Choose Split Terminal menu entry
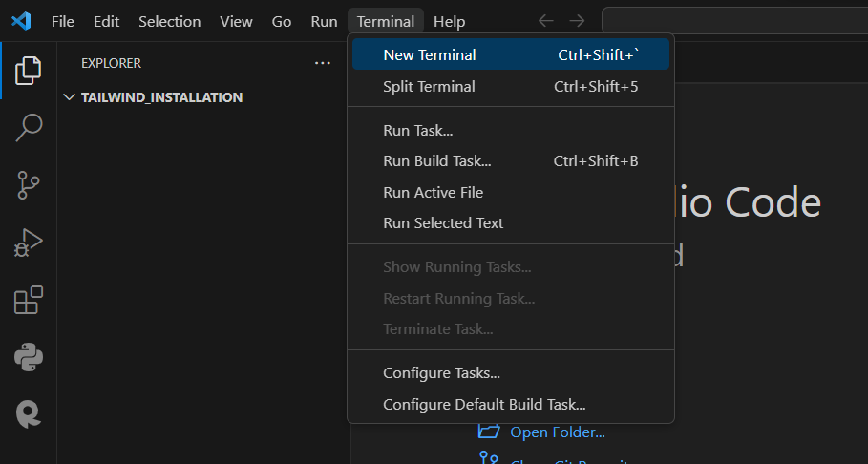 click(511, 86)
